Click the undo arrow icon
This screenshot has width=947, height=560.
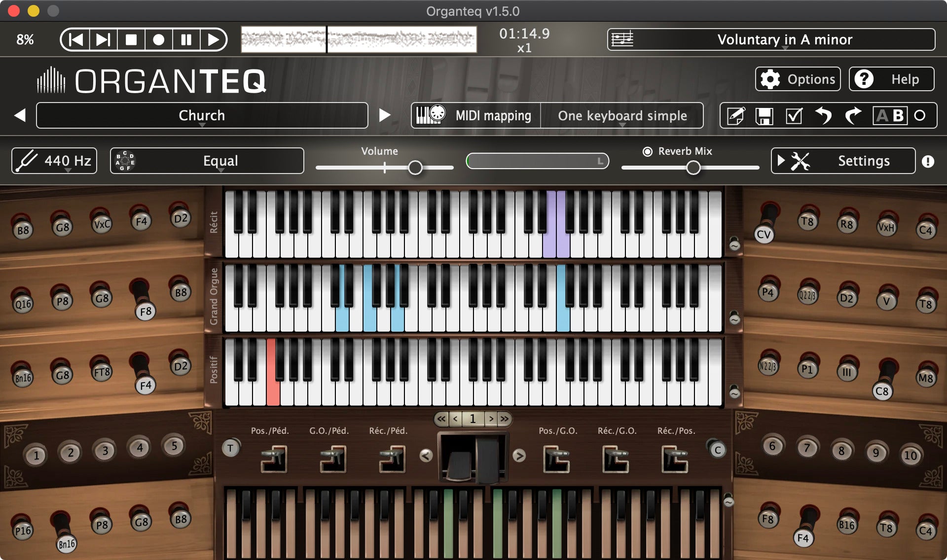(823, 116)
